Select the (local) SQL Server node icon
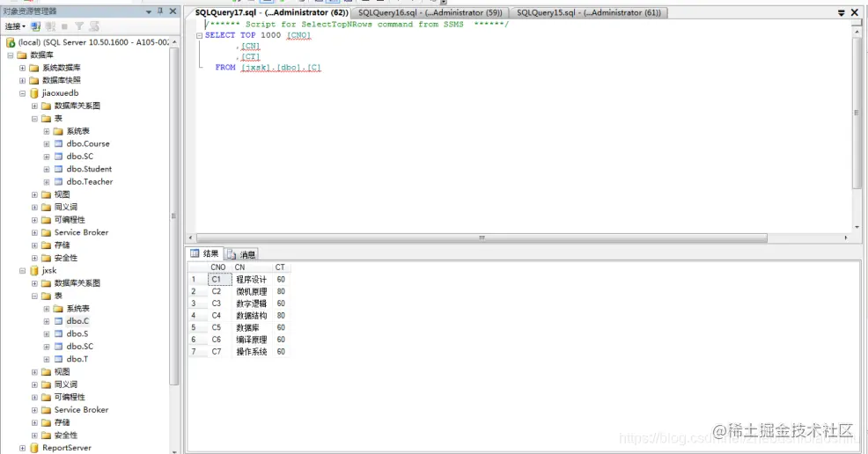The image size is (868, 454). pos(10,42)
